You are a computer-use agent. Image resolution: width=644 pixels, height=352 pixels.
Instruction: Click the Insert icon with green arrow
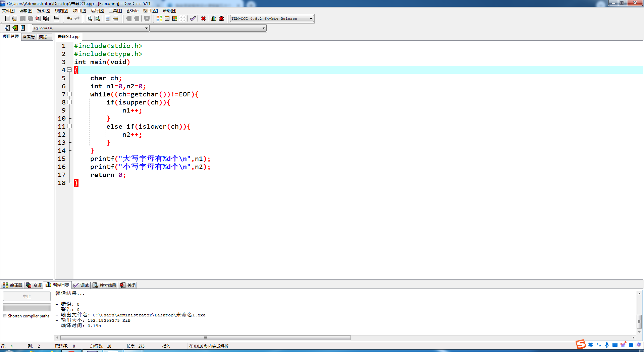[15, 28]
